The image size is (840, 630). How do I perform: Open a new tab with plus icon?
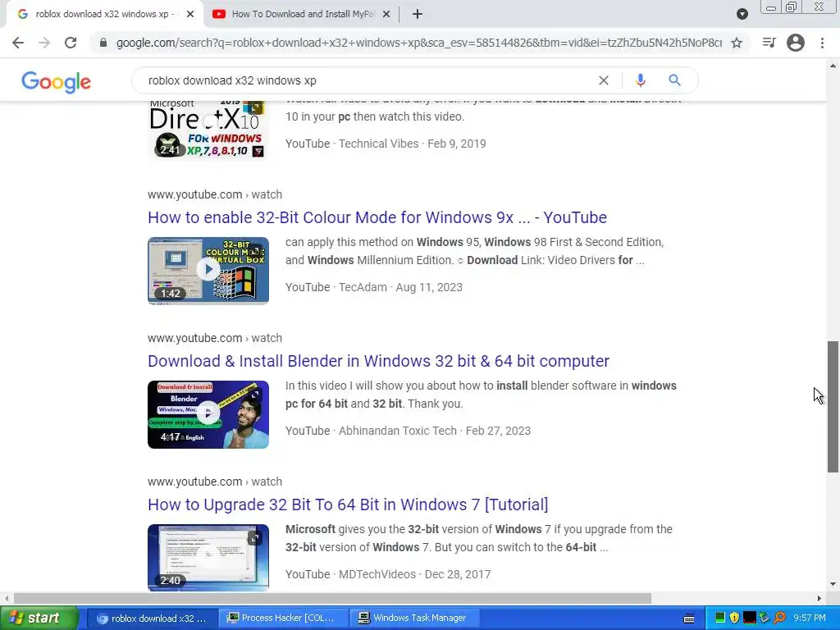[418, 14]
